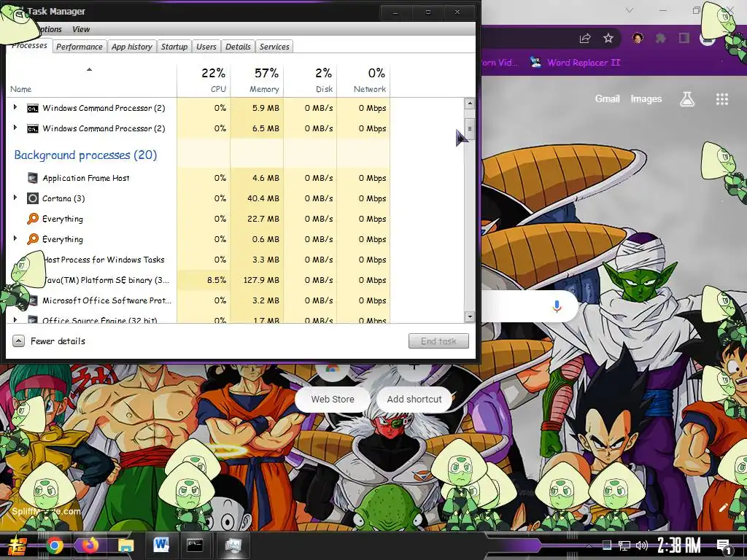Expand the Everything row using 0.6 MB
Viewport: 747px width, 560px height.
(x=15, y=238)
